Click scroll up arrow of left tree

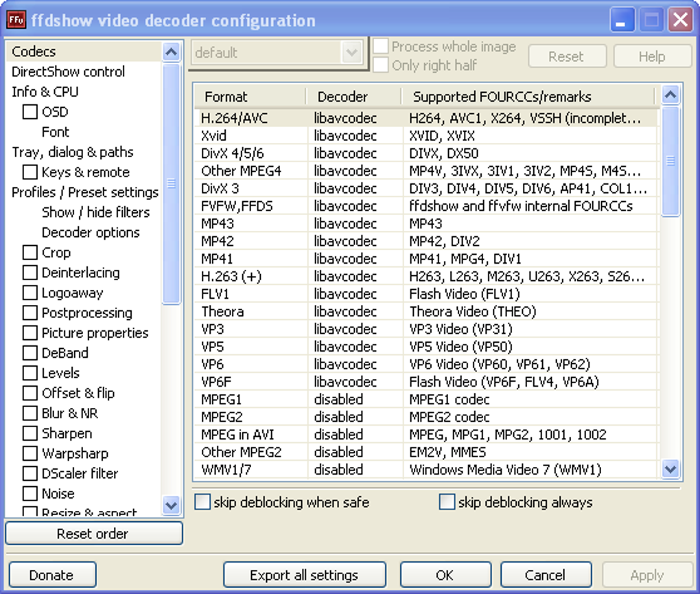tap(172, 52)
